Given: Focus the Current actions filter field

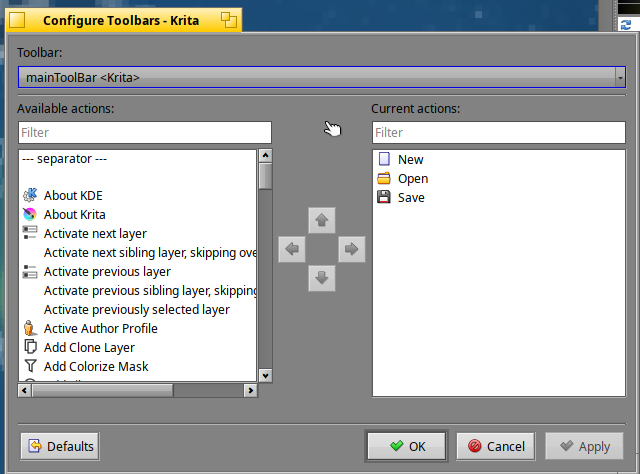Looking at the screenshot, I should (x=499, y=132).
